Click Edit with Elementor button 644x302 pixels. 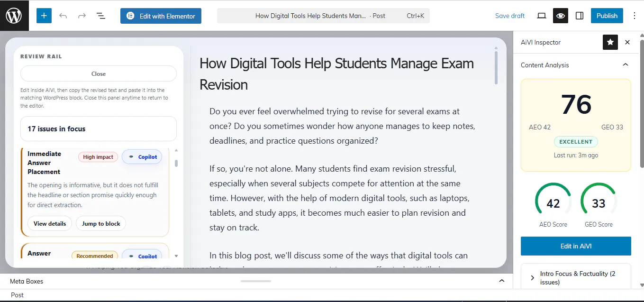click(x=161, y=16)
